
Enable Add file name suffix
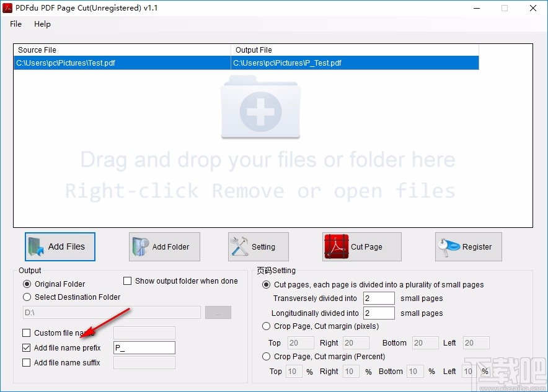pyautogui.click(x=26, y=363)
